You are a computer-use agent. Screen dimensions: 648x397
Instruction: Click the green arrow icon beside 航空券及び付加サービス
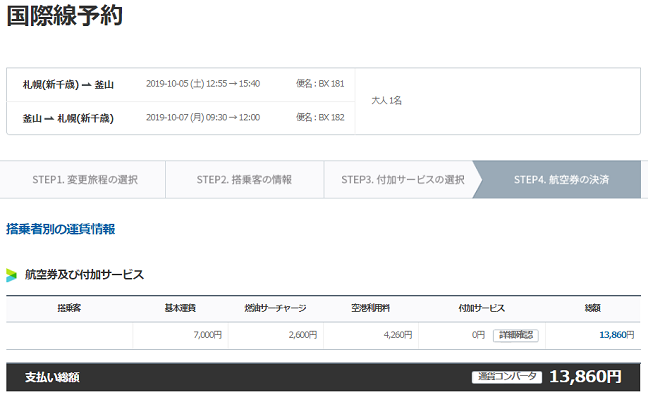[x=12, y=275]
